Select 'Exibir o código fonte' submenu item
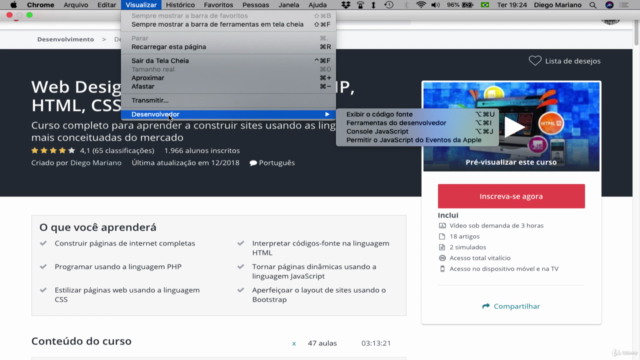 [x=418, y=114]
